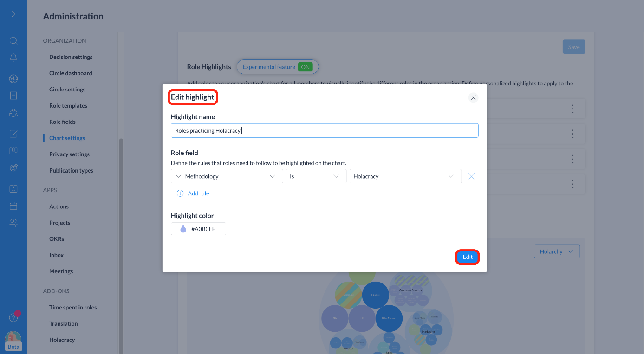Open Role templates settings
The image size is (644, 354).
(x=68, y=106)
